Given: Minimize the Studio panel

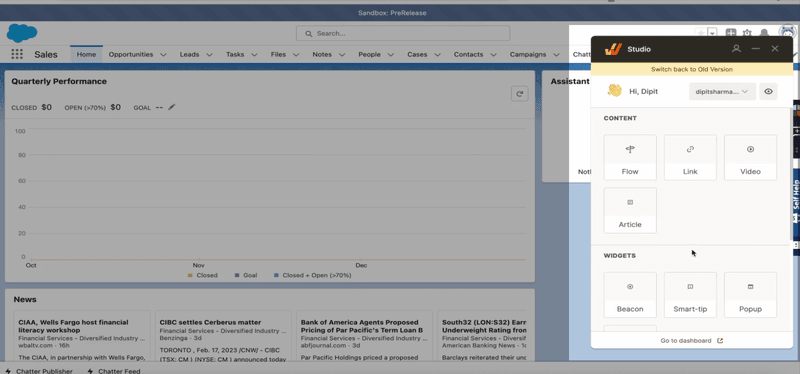Looking at the screenshot, I should 756,49.
